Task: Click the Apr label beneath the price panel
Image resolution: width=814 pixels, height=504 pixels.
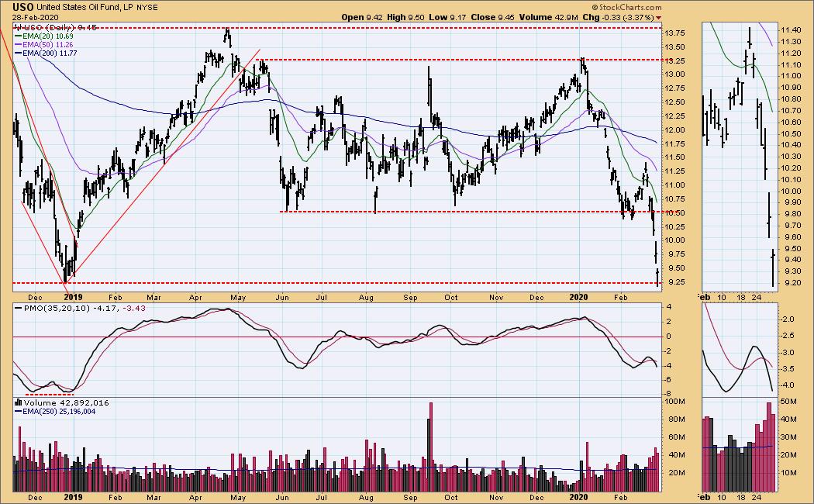Action: [195, 298]
